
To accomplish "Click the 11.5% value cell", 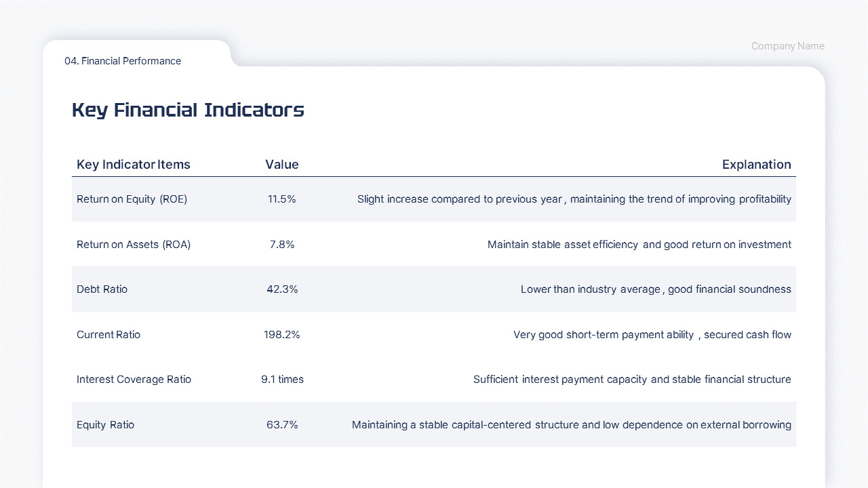I will (282, 199).
